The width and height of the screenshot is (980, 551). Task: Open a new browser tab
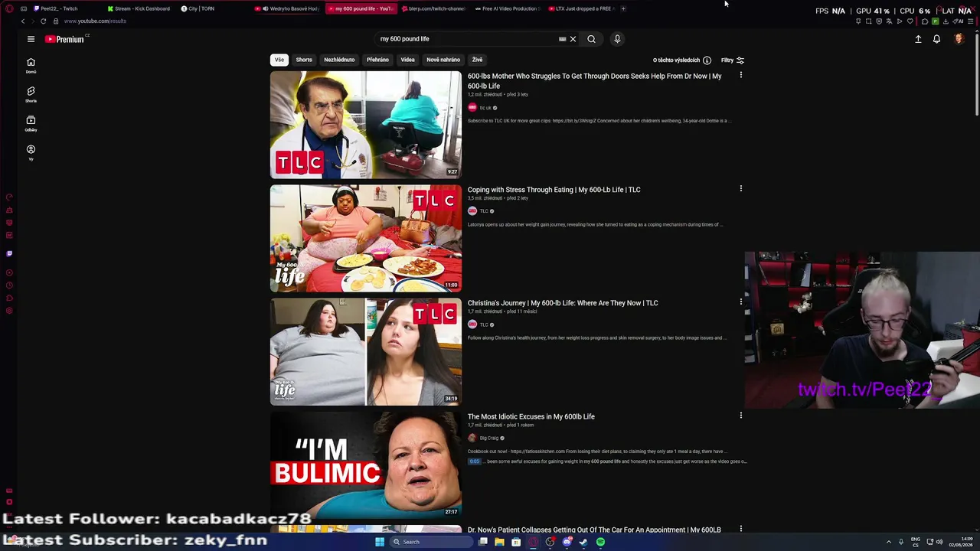pyautogui.click(x=623, y=8)
